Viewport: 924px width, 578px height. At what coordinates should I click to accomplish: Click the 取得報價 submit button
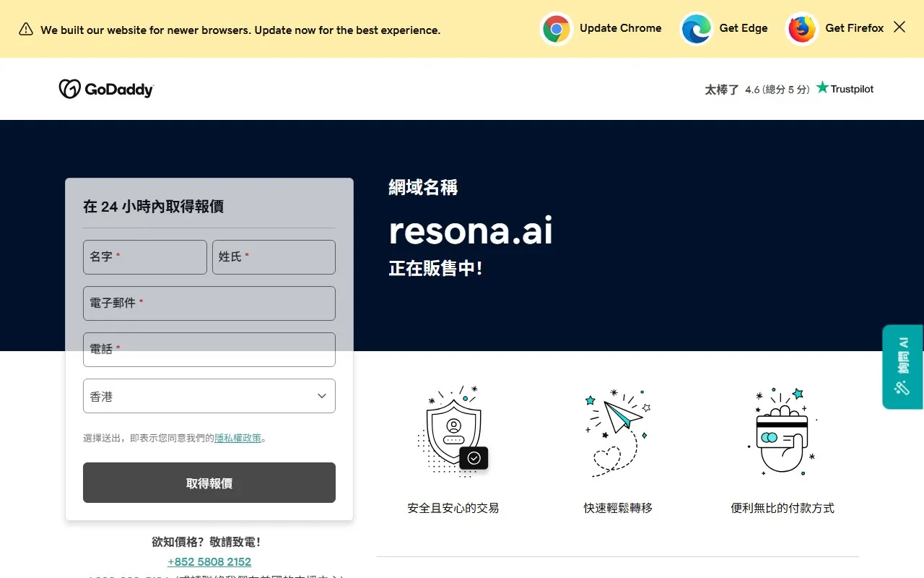coord(209,483)
